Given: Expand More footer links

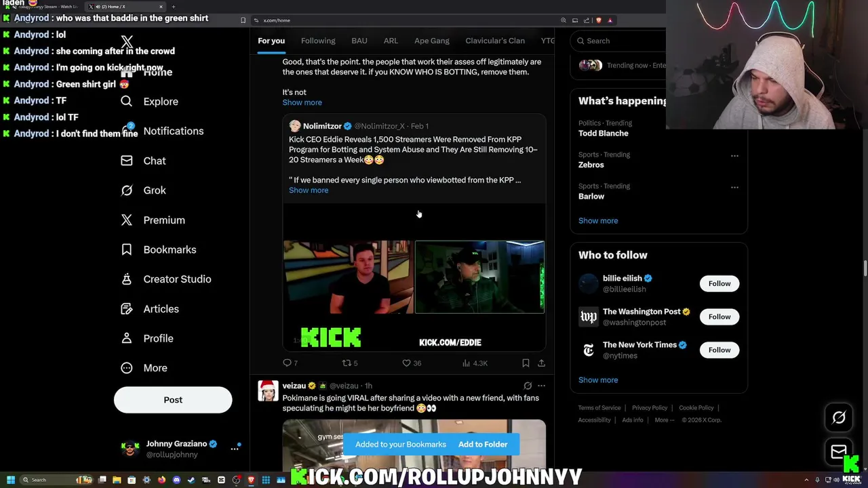Looking at the screenshot, I should tap(664, 420).
